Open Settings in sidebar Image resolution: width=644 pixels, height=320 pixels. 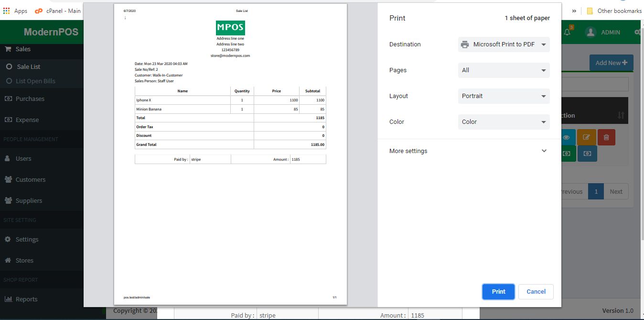pos(27,240)
